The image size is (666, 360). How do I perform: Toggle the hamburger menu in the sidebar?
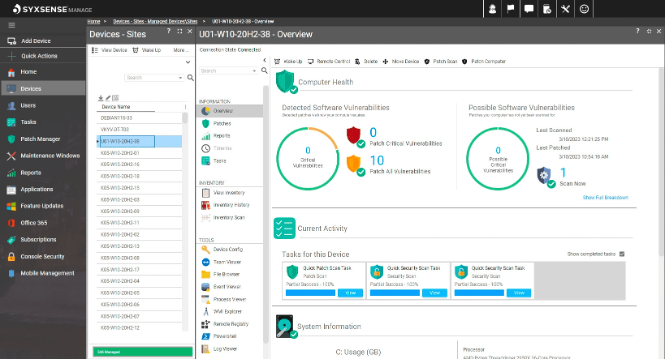(11, 25)
